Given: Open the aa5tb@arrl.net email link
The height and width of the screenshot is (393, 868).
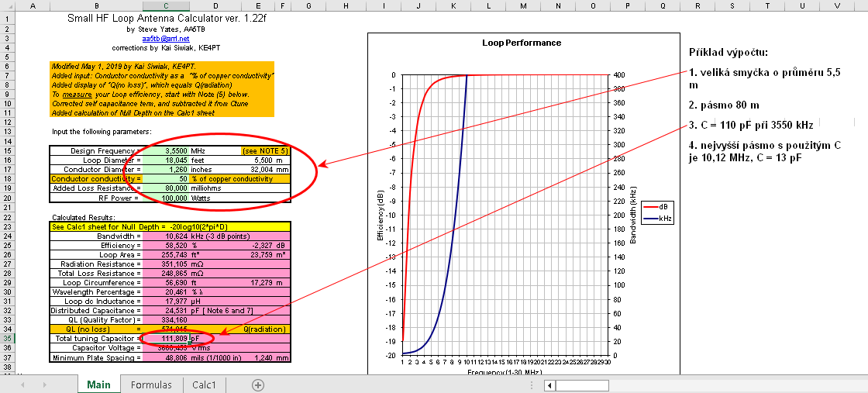Looking at the screenshot, I should 165,38.
